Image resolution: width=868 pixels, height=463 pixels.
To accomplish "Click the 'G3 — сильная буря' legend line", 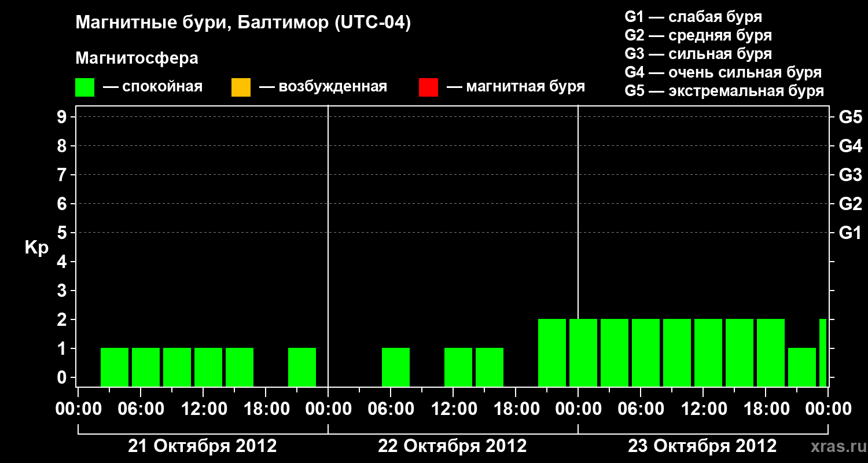I will 698,54.
